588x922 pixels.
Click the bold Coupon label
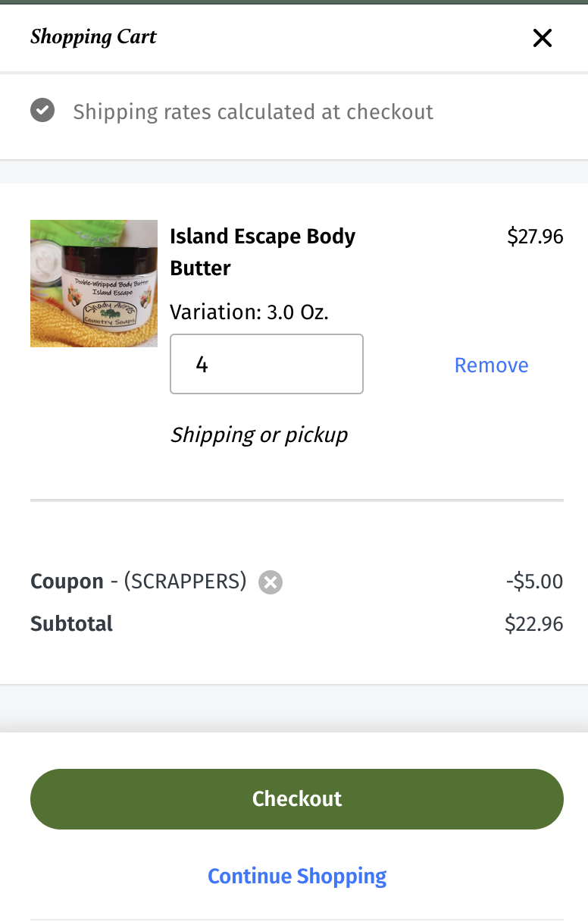pyautogui.click(x=67, y=582)
